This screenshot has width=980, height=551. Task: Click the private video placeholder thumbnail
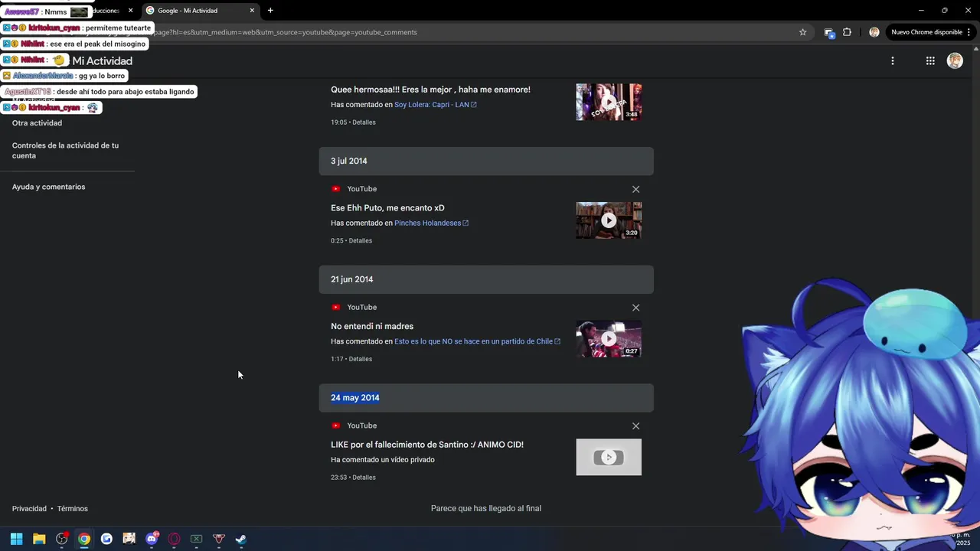[609, 457]
